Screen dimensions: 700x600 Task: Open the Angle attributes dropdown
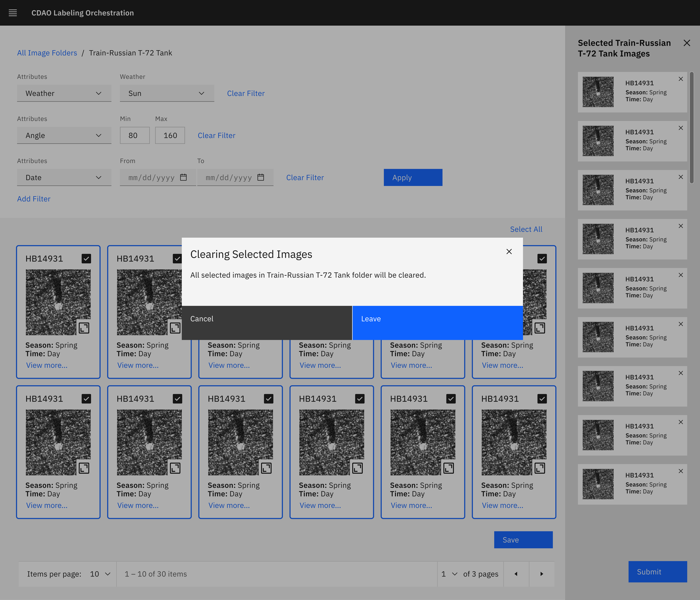64,135
